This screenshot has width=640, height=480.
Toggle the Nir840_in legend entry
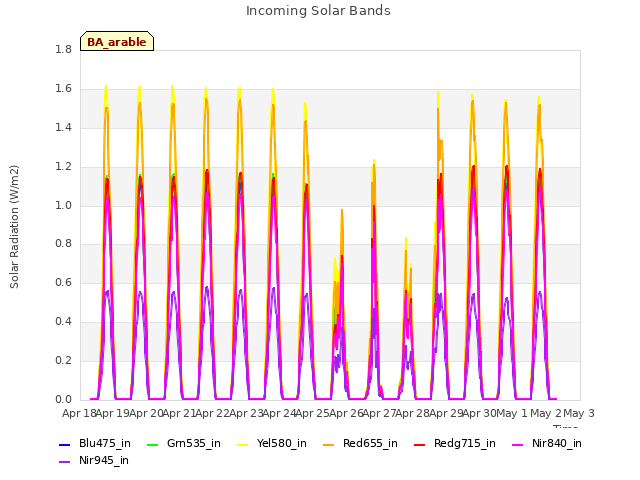coord(547,444)
